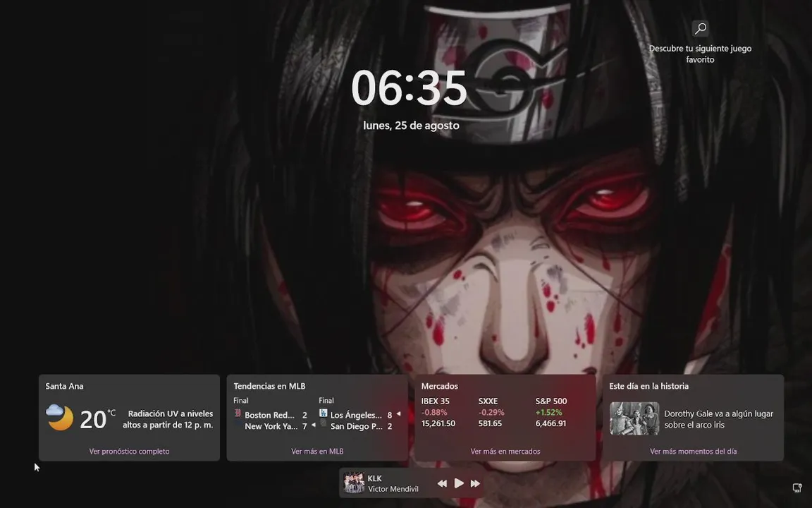Open 'Ver más momentos del día' link
The width and height of the screenshot is (812, 508).
click(x=693, y=452)
